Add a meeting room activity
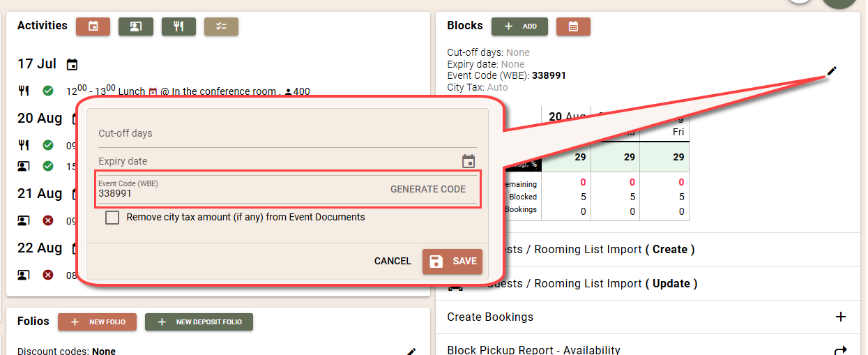The height and width of the screenshot is (355, 868). point(136,27)
